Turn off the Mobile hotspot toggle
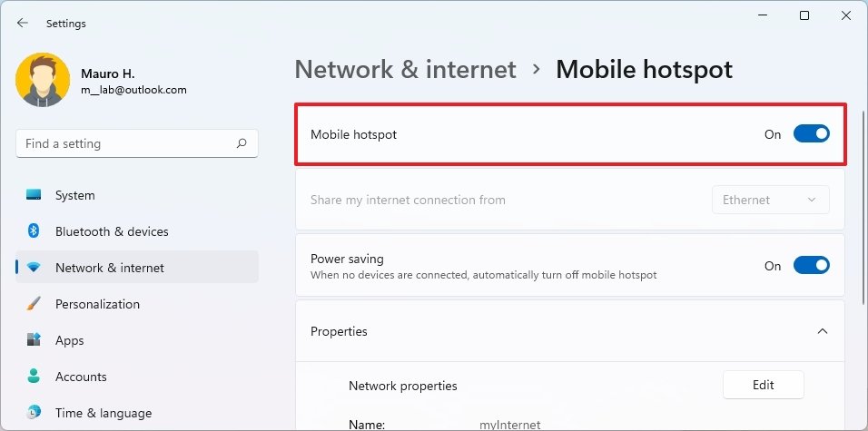Screen dimensions: 868x431 pos(811,134)
